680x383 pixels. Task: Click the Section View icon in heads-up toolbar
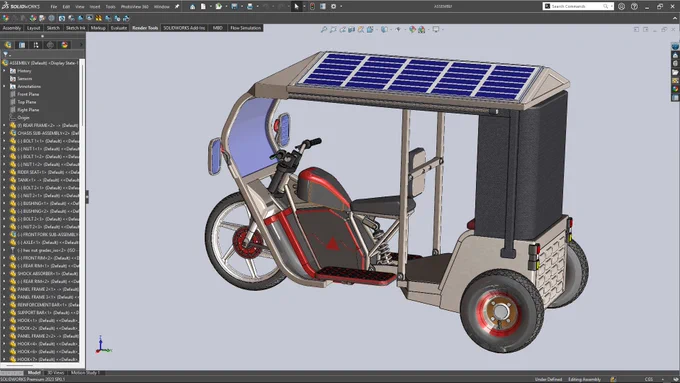352,29
